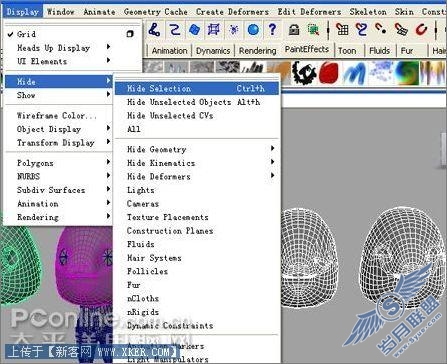
Task: Select the curves selection mask icon
Action: (174, 30)
